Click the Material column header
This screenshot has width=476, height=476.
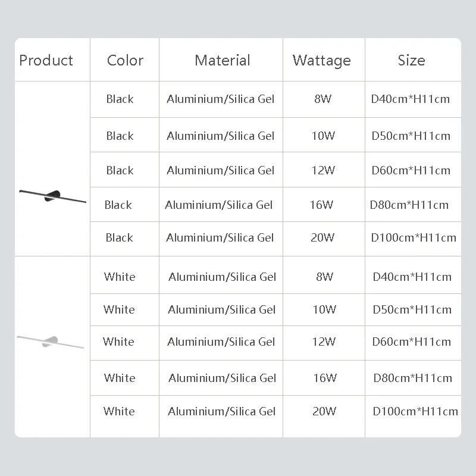pos(222,60)
